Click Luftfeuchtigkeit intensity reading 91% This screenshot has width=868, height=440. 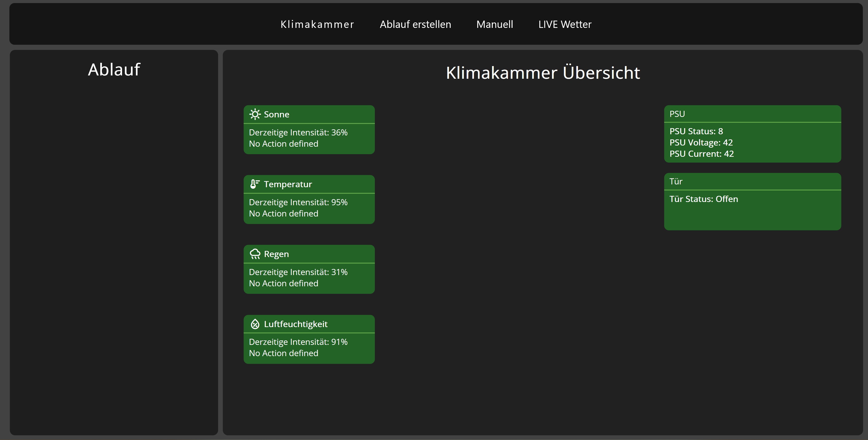click(x=298, y=342)
